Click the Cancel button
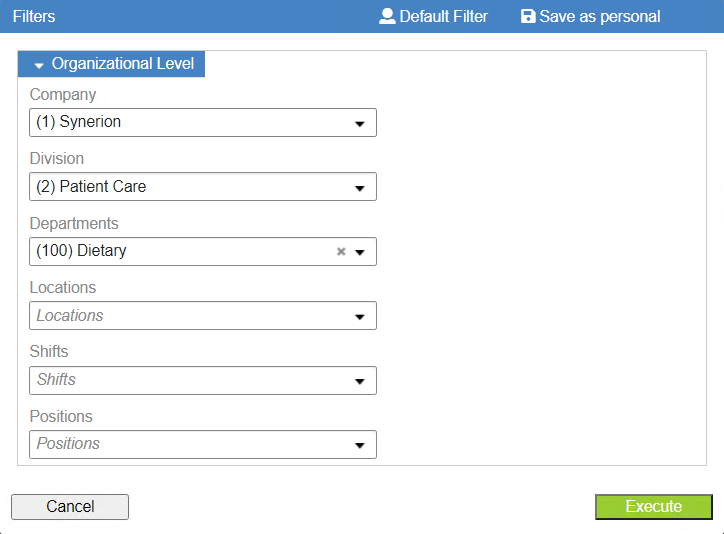Screen dimensions: 724x534 pyautogui.click(x=70, y=507)
